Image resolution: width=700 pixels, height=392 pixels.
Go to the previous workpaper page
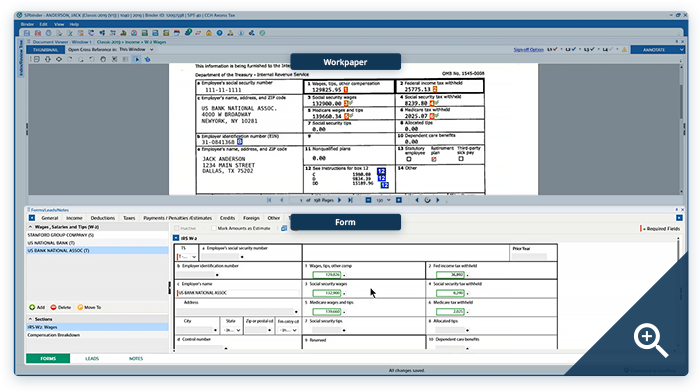point(282,200)
